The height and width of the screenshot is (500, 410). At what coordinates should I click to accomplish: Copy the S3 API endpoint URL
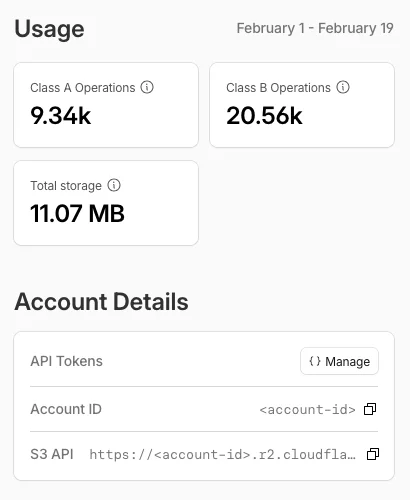(373, 454)
